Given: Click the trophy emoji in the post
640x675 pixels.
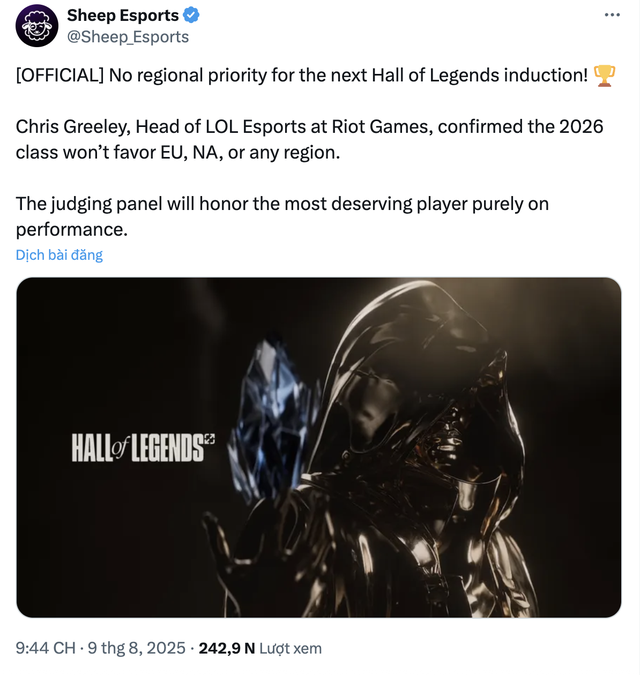Looking at the screenshot, I should pyautogui.click(x=604, y=76).
